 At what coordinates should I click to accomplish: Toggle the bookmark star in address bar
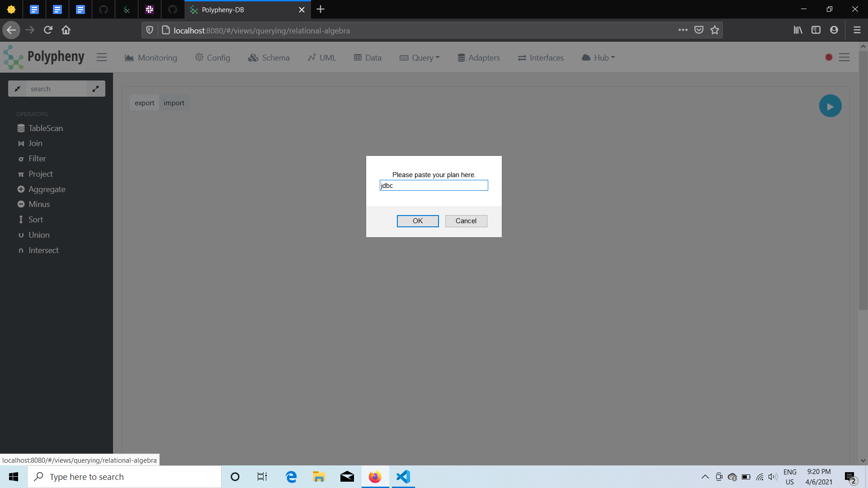(x=715, y=30)
